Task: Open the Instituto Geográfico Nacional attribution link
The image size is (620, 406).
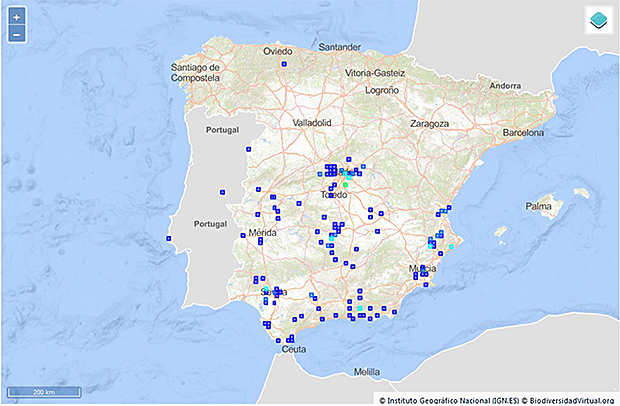Action: click(x=448, y=399)
